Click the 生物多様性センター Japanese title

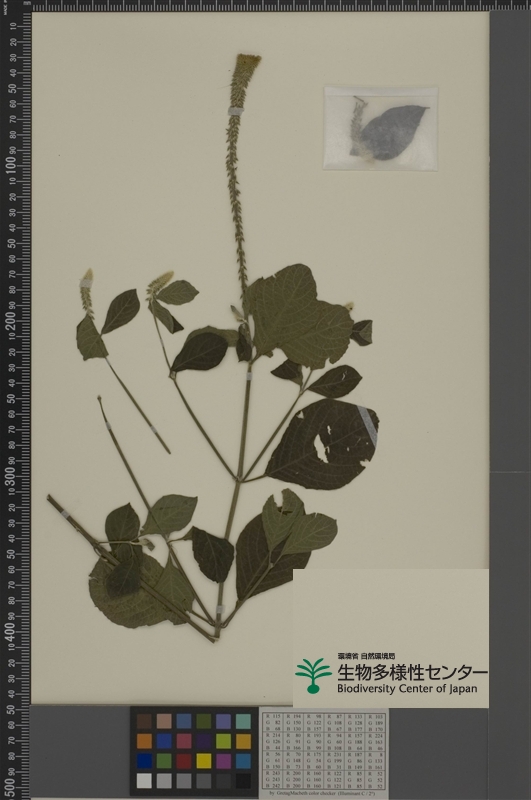click(x=412, y=672)
